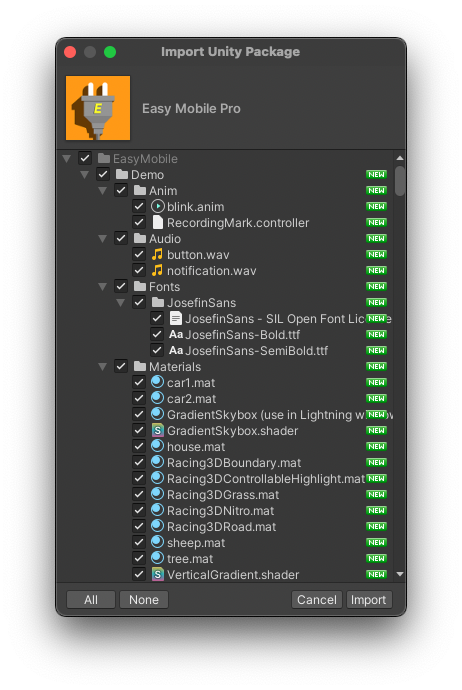Image resolution: width=462 pixels, height=690 pixels.
Task: Collapse the Fonts folder arrow
Action: tap(103, 286)
